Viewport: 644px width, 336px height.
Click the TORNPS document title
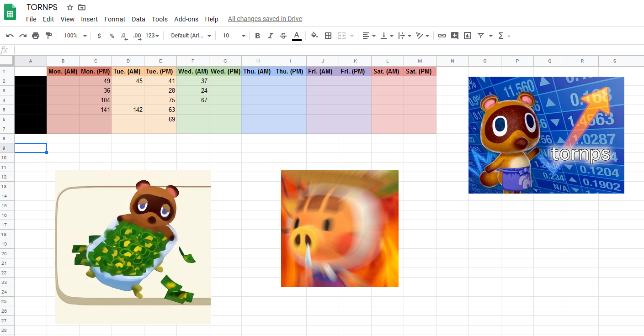tap(42, 7)
